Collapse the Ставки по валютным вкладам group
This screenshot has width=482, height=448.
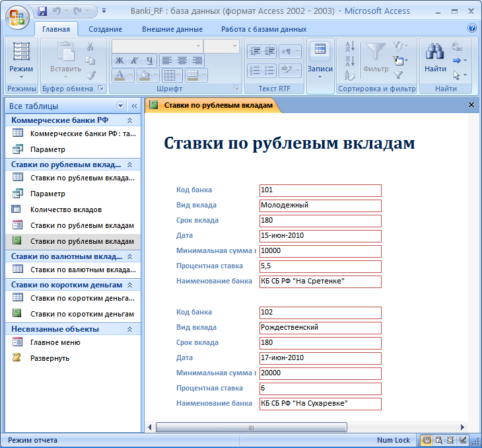coord(129,256)
